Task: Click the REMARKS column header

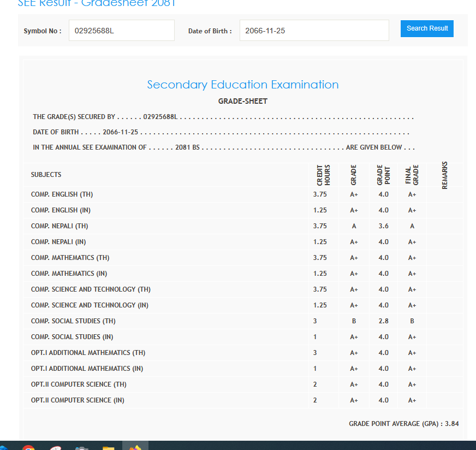Action: (444, 175)
